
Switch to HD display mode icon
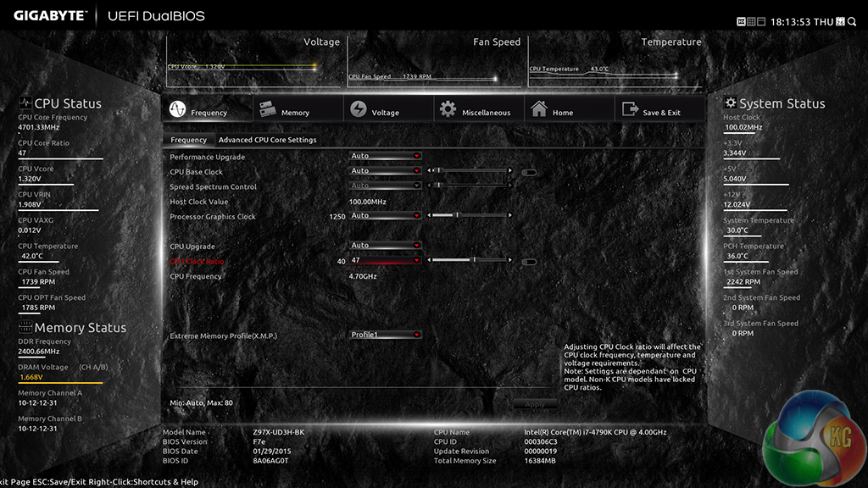click(x=741, y=21)
